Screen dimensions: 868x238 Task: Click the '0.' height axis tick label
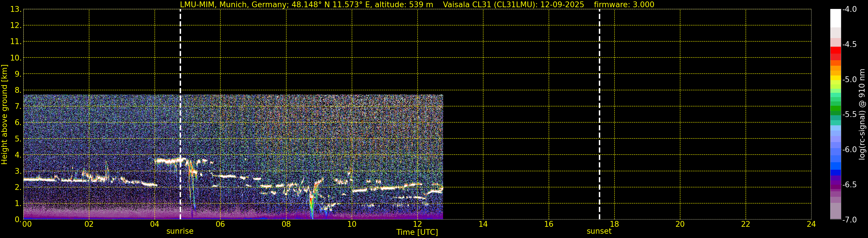click(x=18, y=220)
